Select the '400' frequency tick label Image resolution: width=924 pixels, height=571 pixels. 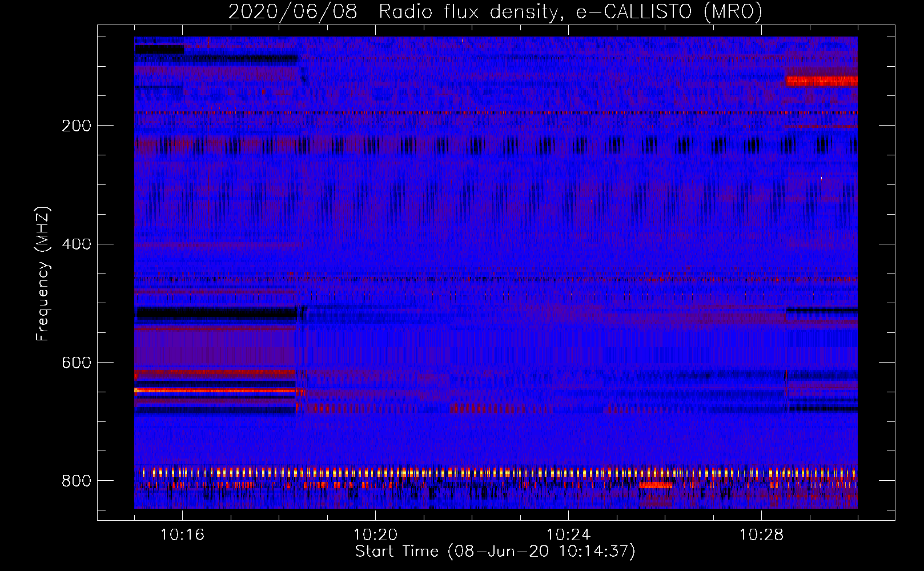click(77, 244)
